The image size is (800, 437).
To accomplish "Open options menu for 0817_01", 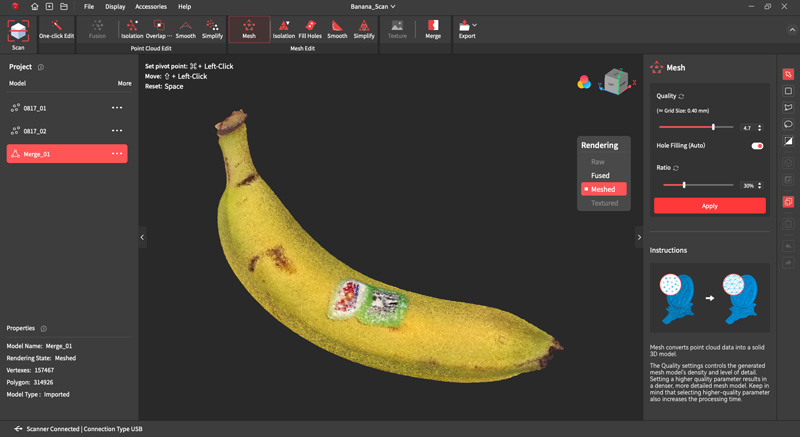I will point(117,108).
